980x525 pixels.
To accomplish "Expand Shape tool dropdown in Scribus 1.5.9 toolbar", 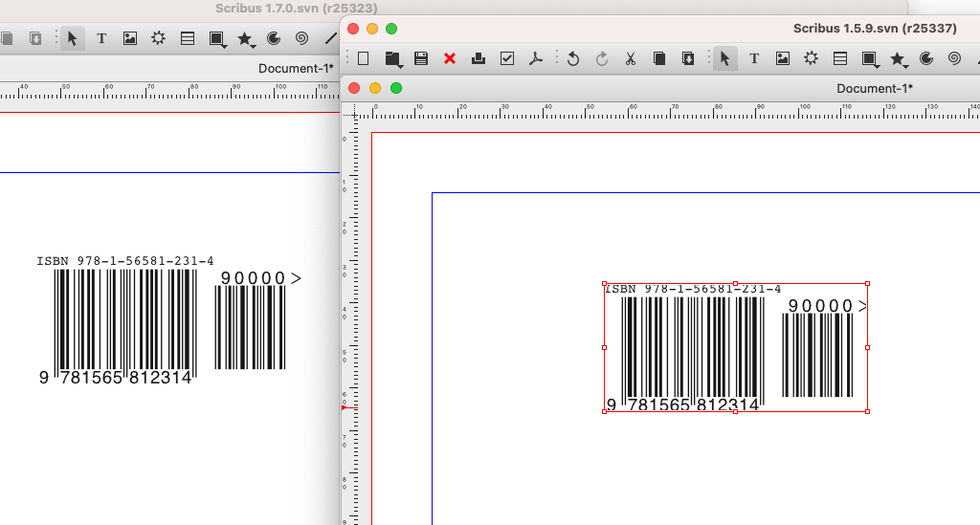I will pos(877,65).
